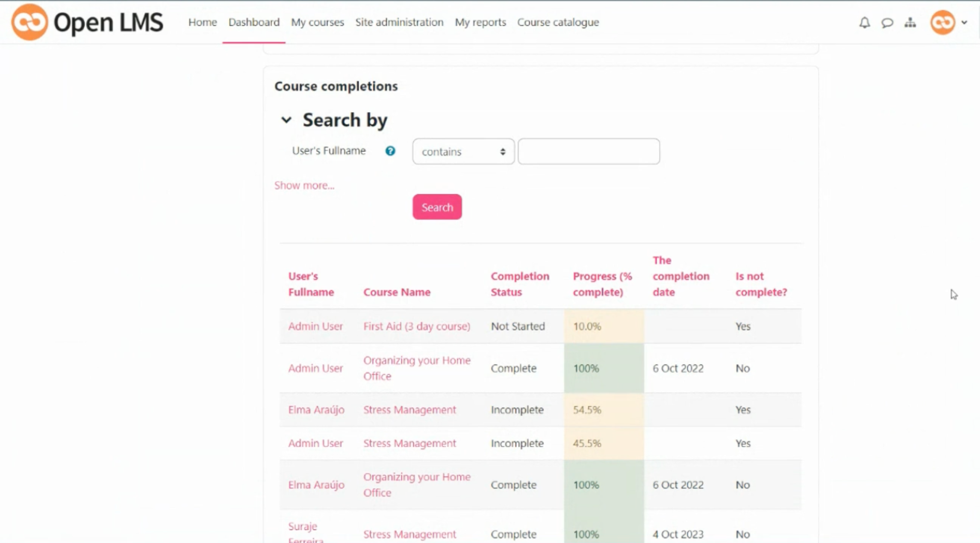This screenshot has width=980, height=543.
Task: Click the user avatar in header
Action: (942, 22)
